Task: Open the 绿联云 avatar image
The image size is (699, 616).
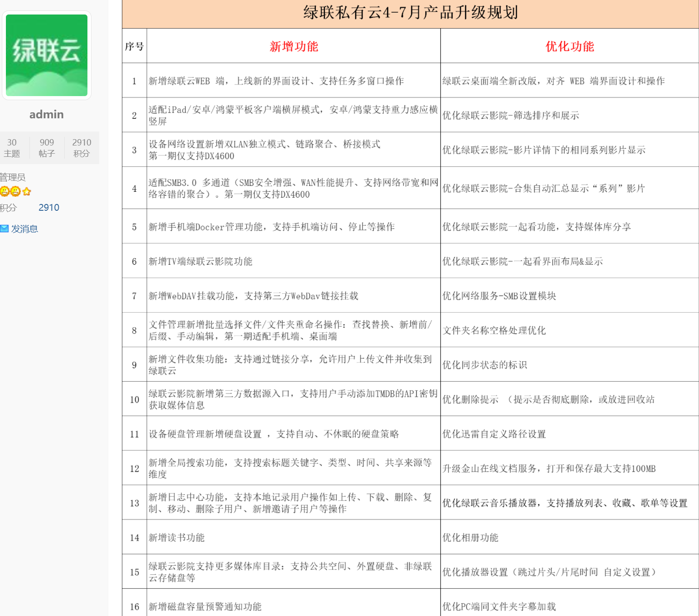Action: click(x=47, y=55)
